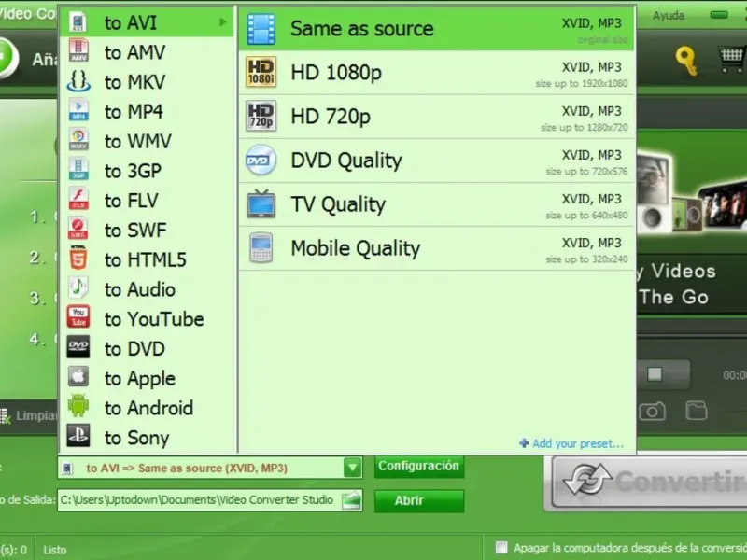Click the MP4 file icon
The image size is (747, 560).
tap(78, 110)
